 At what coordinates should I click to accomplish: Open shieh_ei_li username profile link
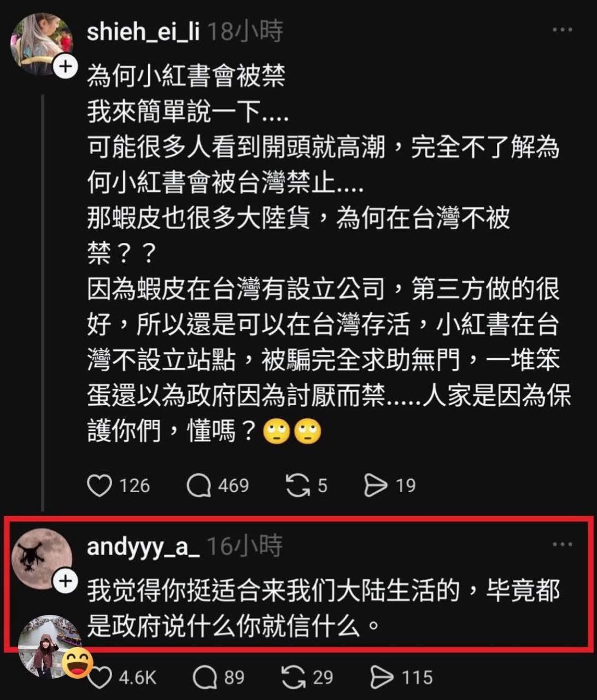pyautogui.click(x=143, y=32)
